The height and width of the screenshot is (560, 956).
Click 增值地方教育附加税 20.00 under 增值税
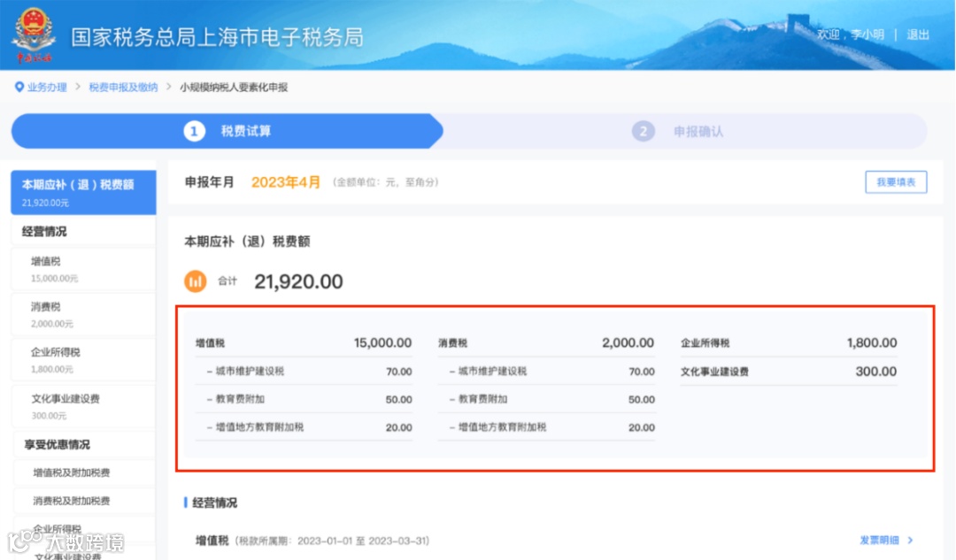tap(304, 427)
